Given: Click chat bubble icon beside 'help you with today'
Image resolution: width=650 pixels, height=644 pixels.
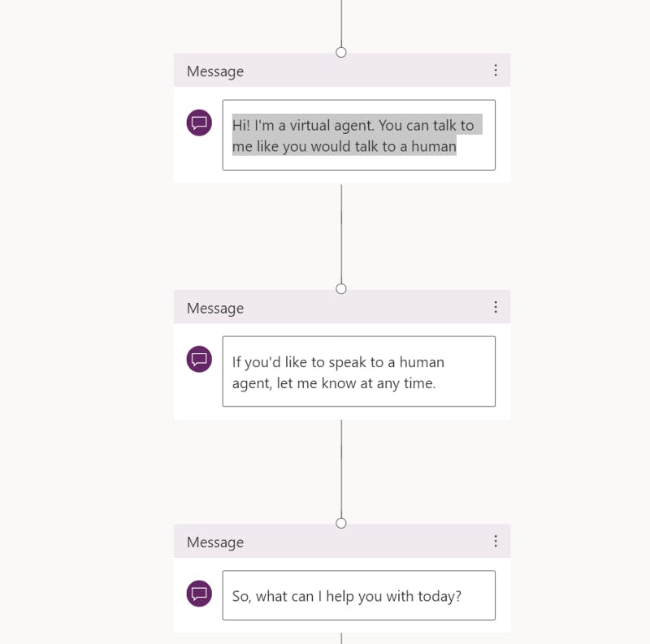Looking at the screenshot, I should pos(199,594).
